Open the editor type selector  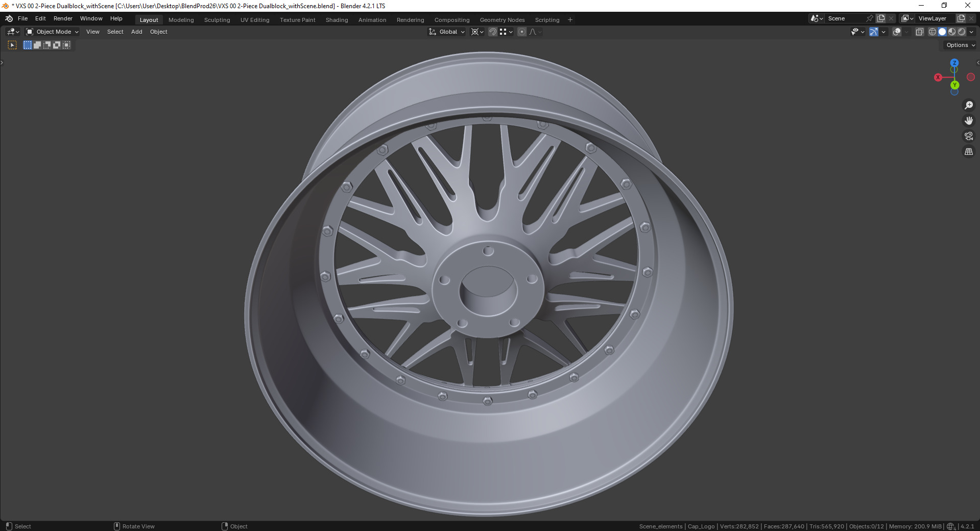point(13,32)
